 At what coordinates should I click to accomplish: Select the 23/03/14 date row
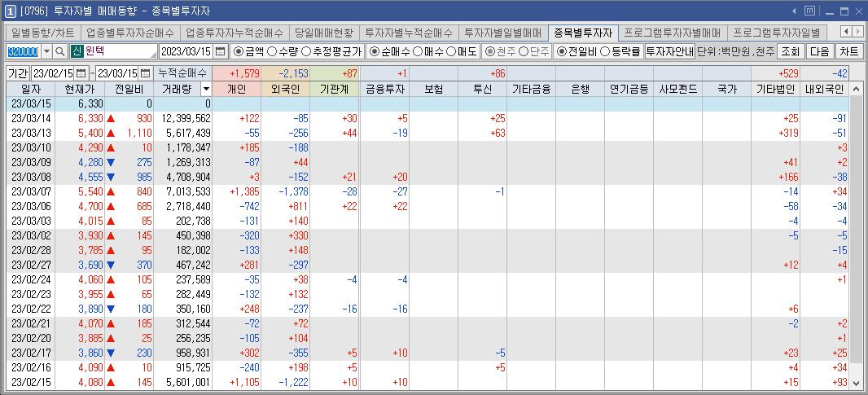point(427,118)
